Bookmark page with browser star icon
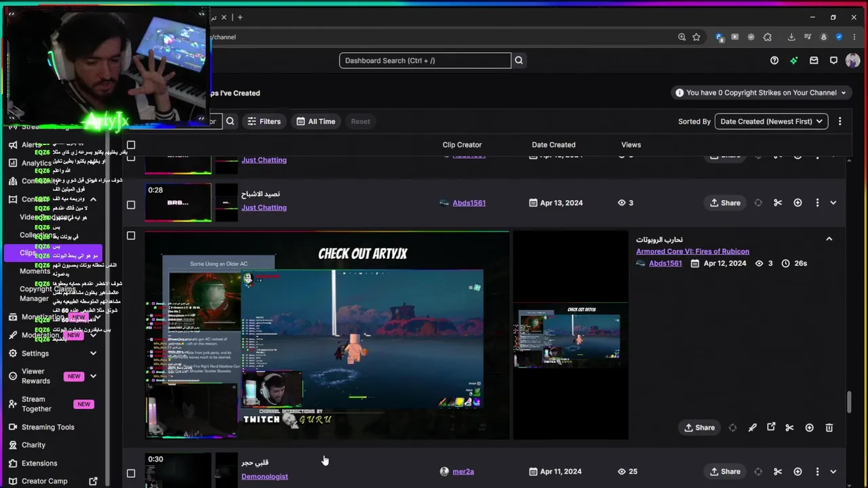The height and width of the screenshot is (488, 868). point(696,37)
